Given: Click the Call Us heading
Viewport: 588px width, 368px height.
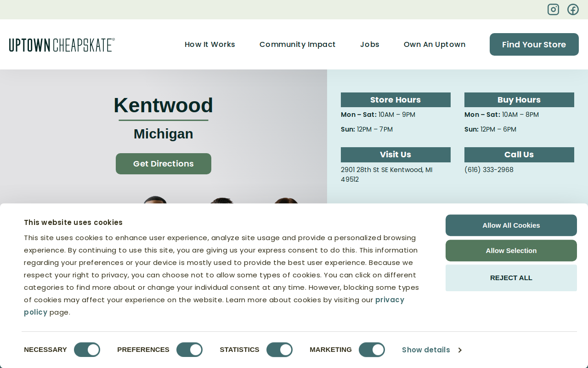Looking at the screenshot, I should [519, 155].
